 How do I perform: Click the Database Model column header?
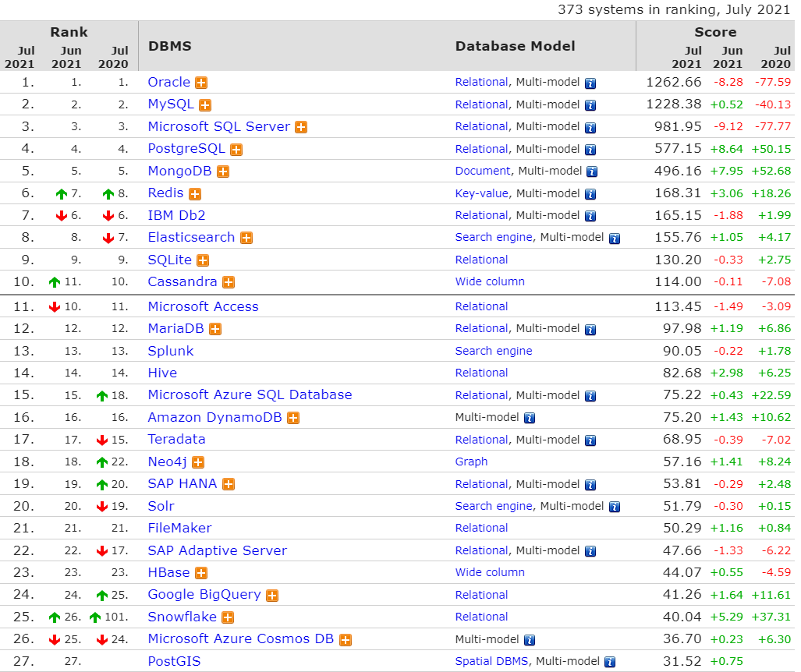coord(515,46)
